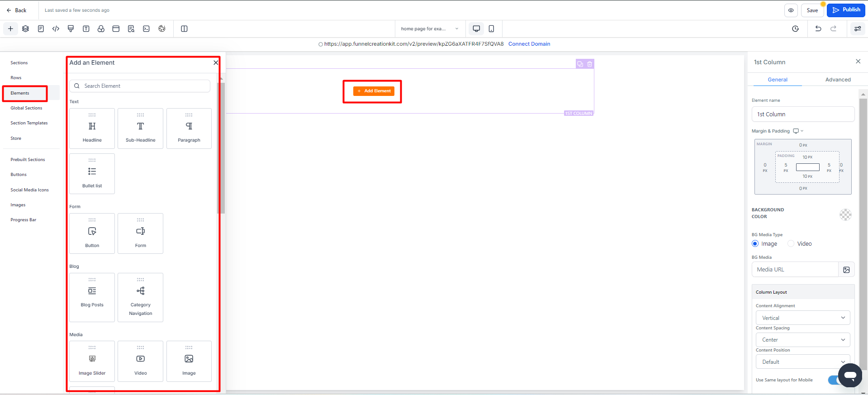868x395 pixels.
Task: Open Global Sections in left sidebar
Action: [26, 108]
